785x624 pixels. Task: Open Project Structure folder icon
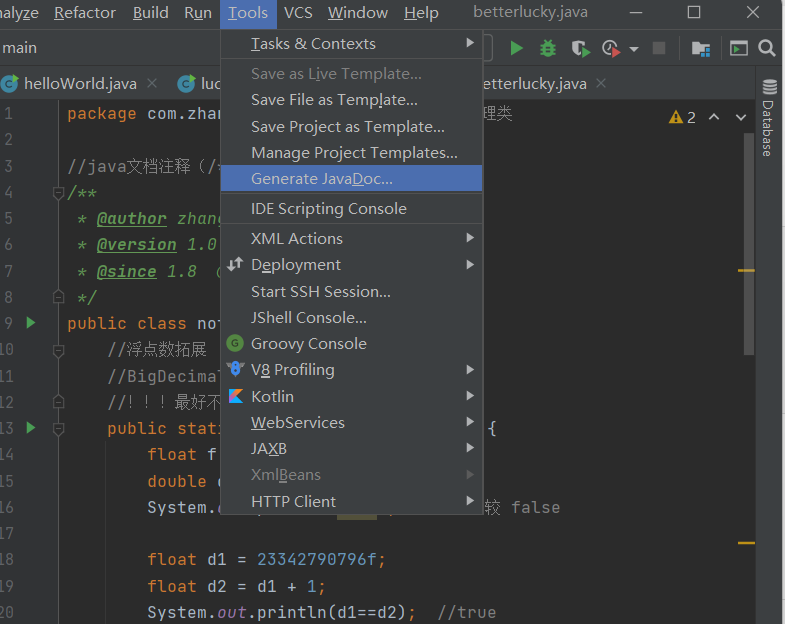click(700, 49)
